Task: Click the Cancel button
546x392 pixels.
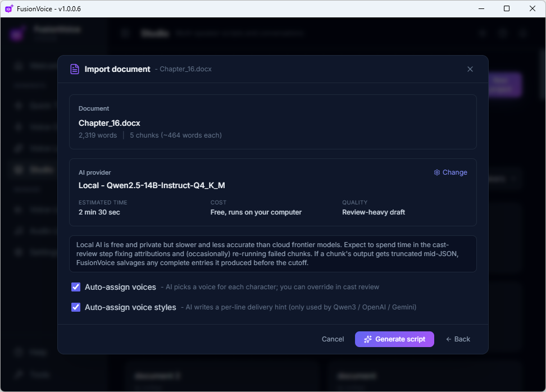Action: pos(333,339)
